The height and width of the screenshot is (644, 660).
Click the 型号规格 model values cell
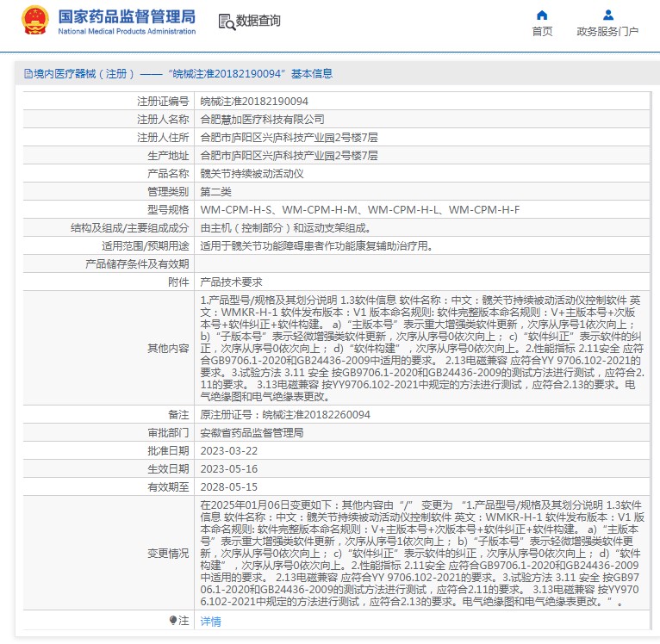coord(359,209)
